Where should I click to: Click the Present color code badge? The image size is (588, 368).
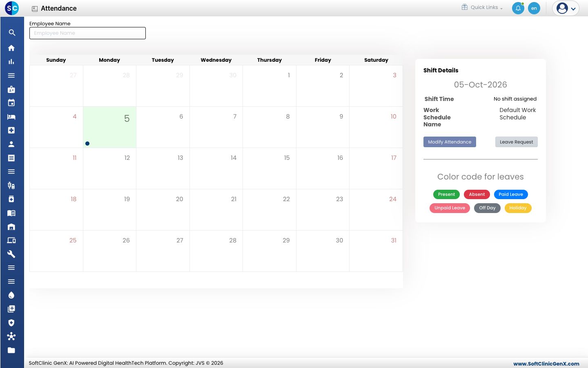[446, 194]
